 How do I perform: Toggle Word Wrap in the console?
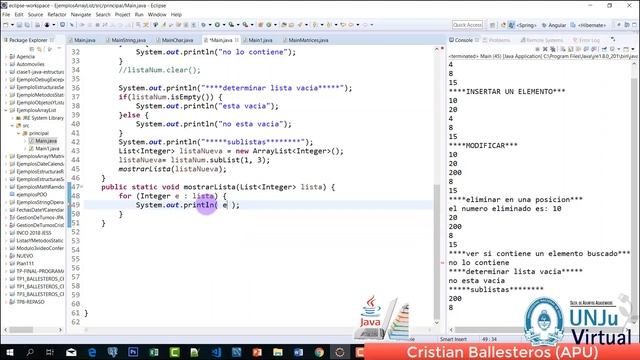(578, 49)
